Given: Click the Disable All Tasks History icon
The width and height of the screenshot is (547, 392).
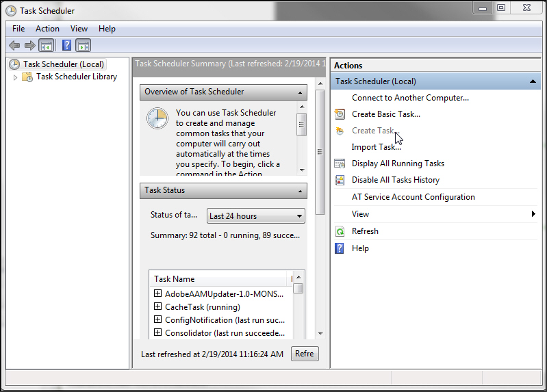Looking at the screenshot, I should [x=340, y=180].
